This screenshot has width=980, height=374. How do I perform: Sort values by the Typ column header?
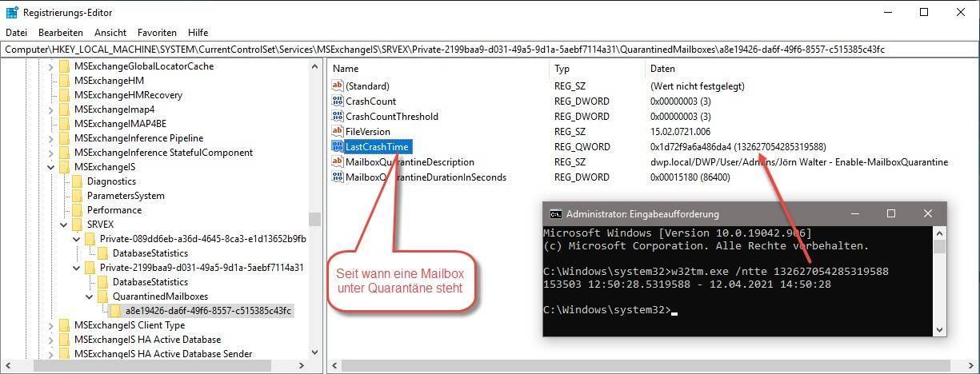point(562,69)
